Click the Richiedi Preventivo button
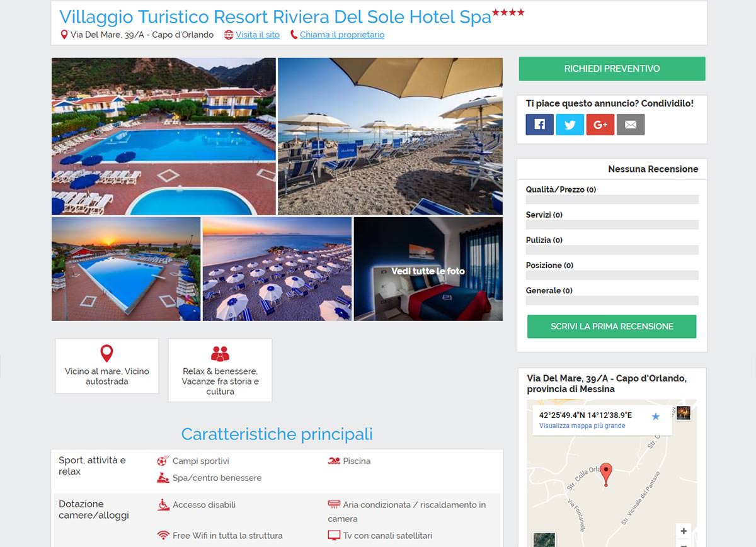The width and height of the screenshot is (756, 547). (612, 69)
